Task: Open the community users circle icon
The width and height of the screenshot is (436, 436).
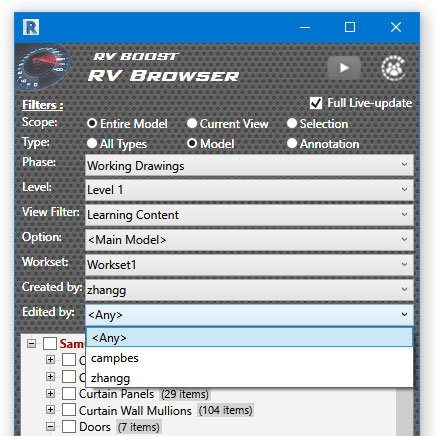Action: click(x=393, y=68)
